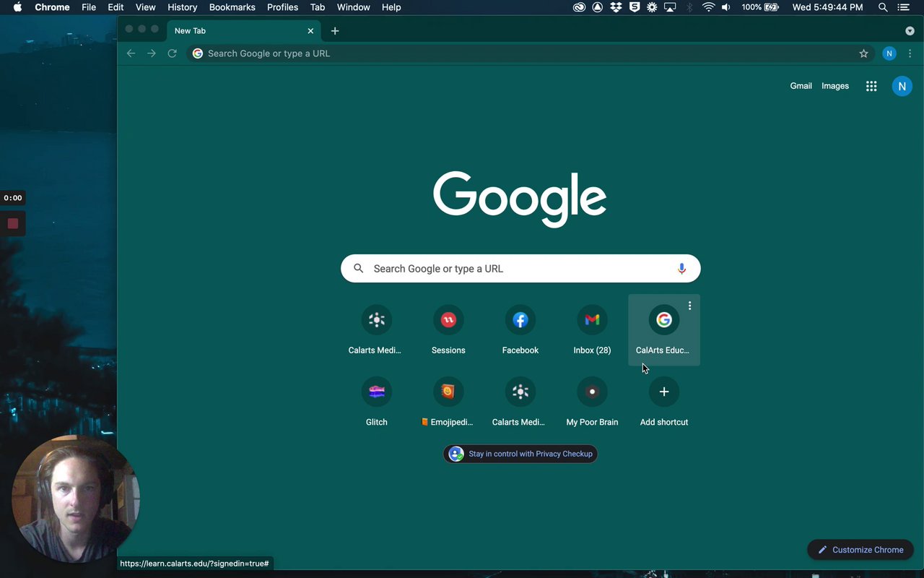Open the Gmail link

tap(801, 86)
